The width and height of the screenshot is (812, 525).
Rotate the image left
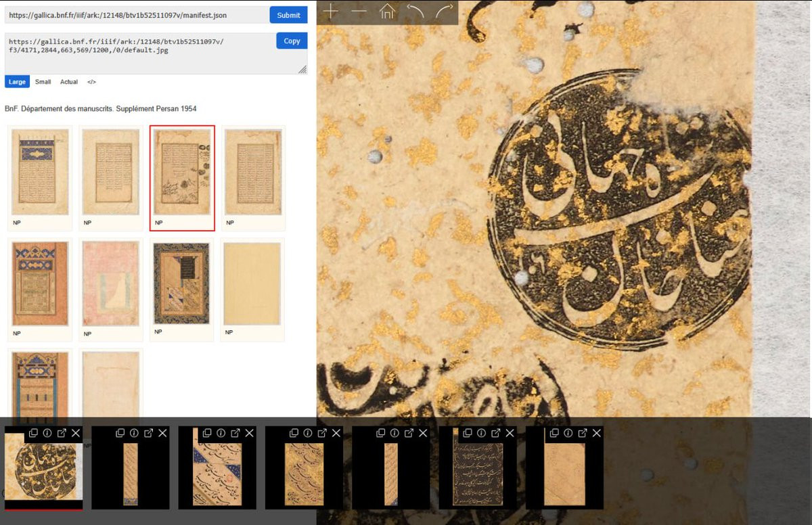pyautogui.click(x=415, y=12)
